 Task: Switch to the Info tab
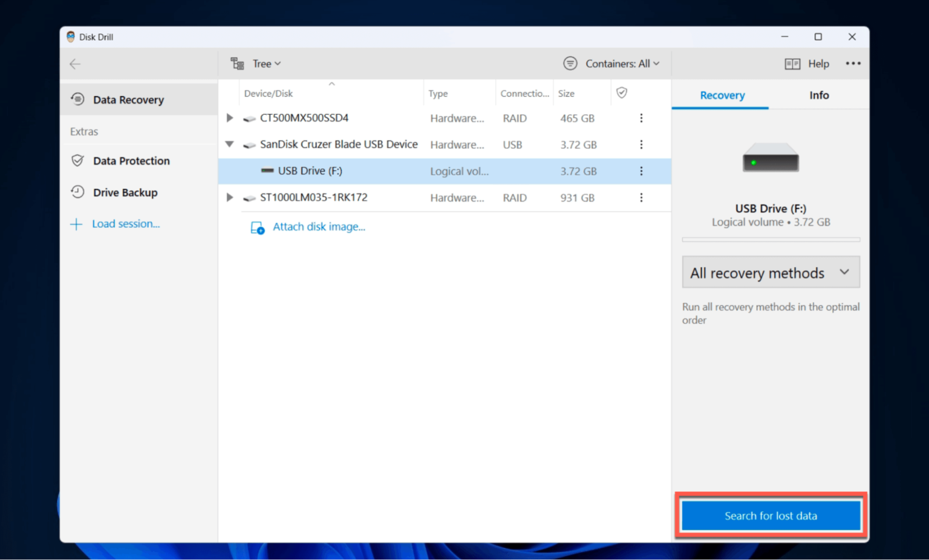click(x=819, y=95)
